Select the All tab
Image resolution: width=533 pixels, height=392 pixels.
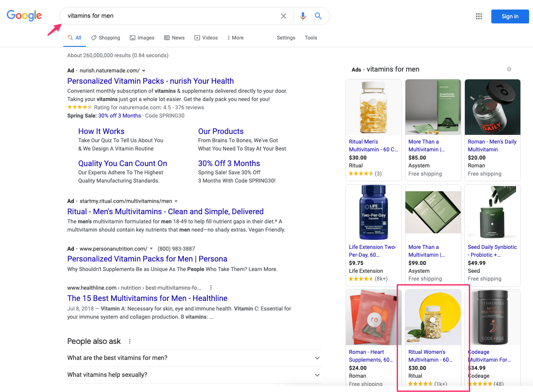[x=75, y=38]
